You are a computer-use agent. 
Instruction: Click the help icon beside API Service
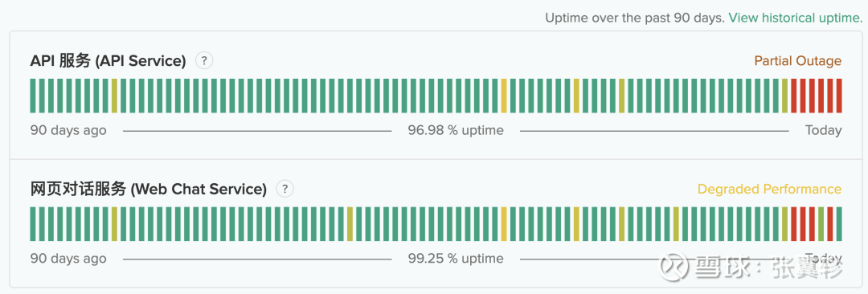[204, 60]
